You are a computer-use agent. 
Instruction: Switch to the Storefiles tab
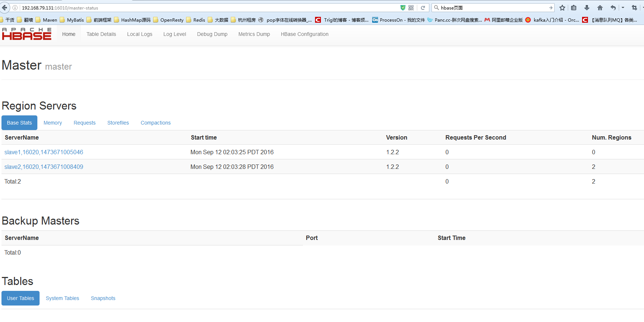coord(118,123)
